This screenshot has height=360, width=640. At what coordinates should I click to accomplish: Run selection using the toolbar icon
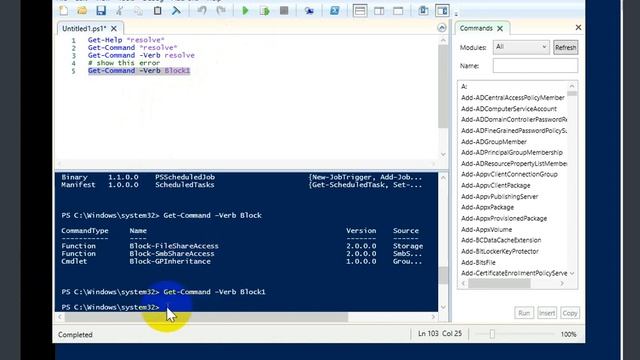[264, 10]
